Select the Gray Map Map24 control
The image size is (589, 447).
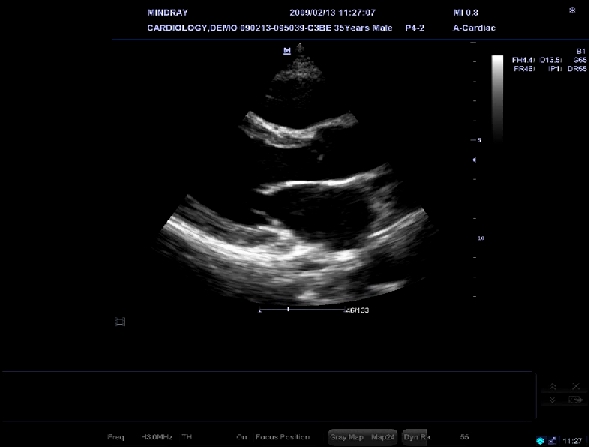coord(362,437)
